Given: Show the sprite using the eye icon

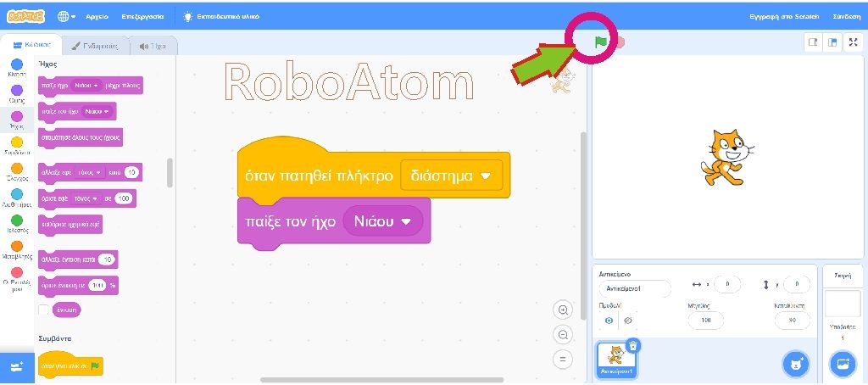Looking at the screenshot, I should pos(609,321).
